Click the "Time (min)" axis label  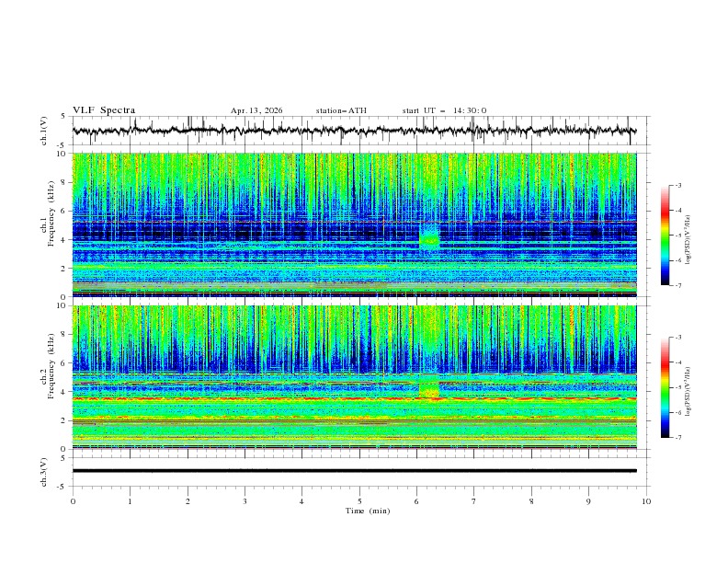tap(368, 511)
